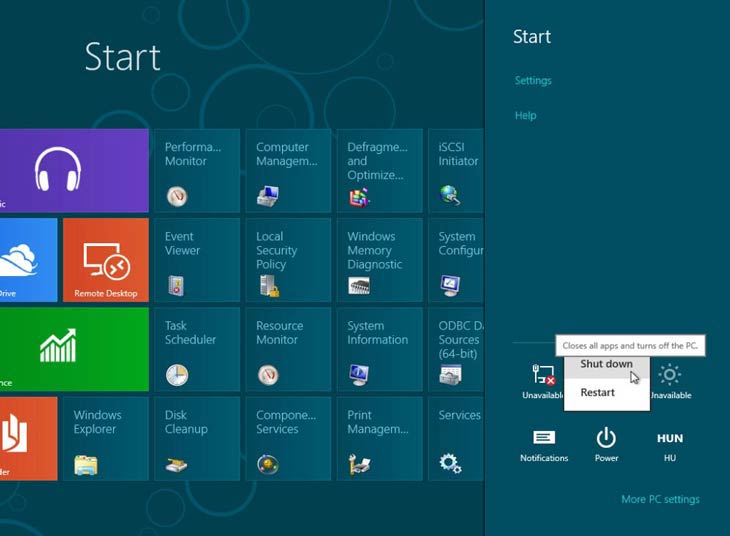Open the Music headphones tile
730x536 pixels.
click(74, 170)
